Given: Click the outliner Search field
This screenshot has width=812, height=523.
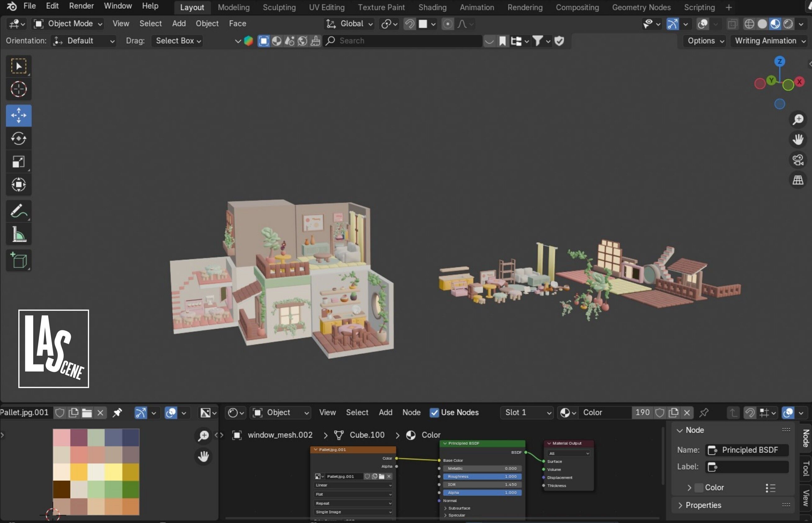Looking at the screenshot, I should tap(403, 41).
